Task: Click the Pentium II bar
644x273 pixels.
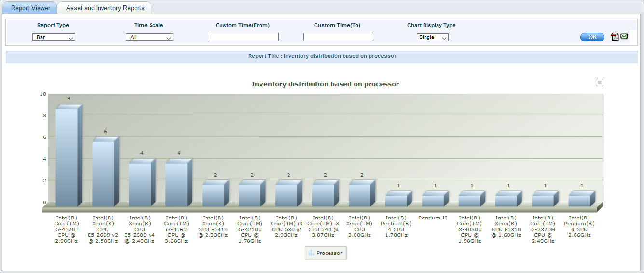Action: pos(433,200)
